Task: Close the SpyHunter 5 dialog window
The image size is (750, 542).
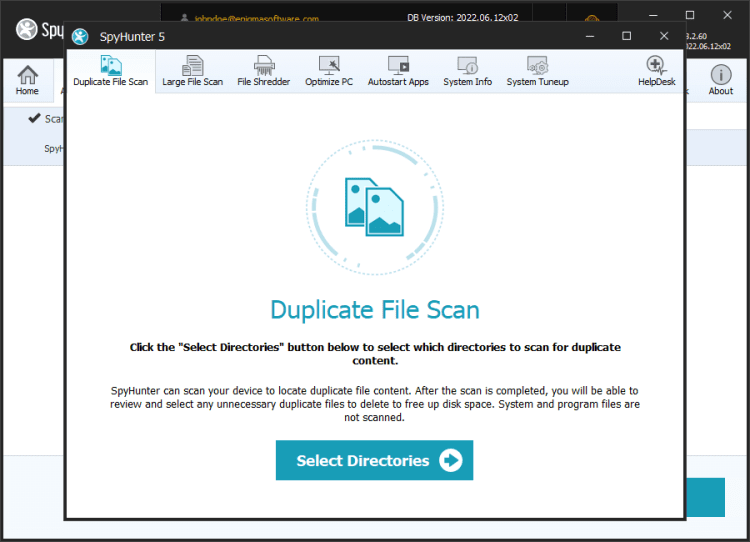Action: (x=664, y=36)
